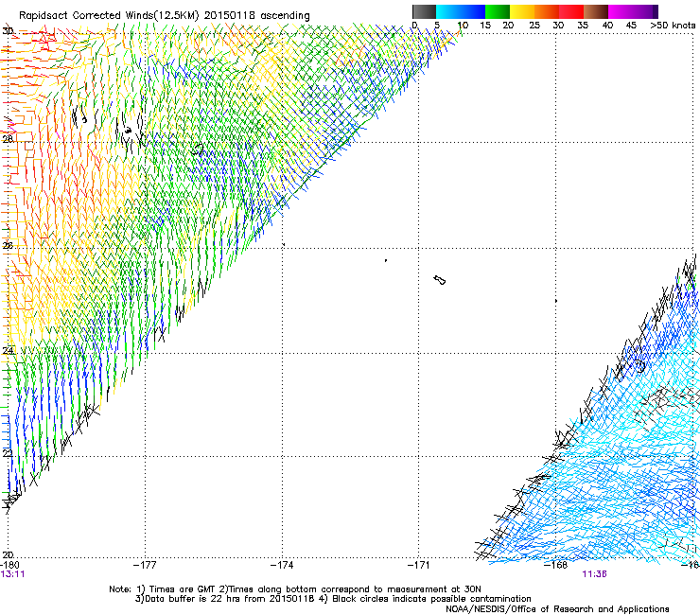Click the gray 0-5 knots legend swatch

(424, 11)
